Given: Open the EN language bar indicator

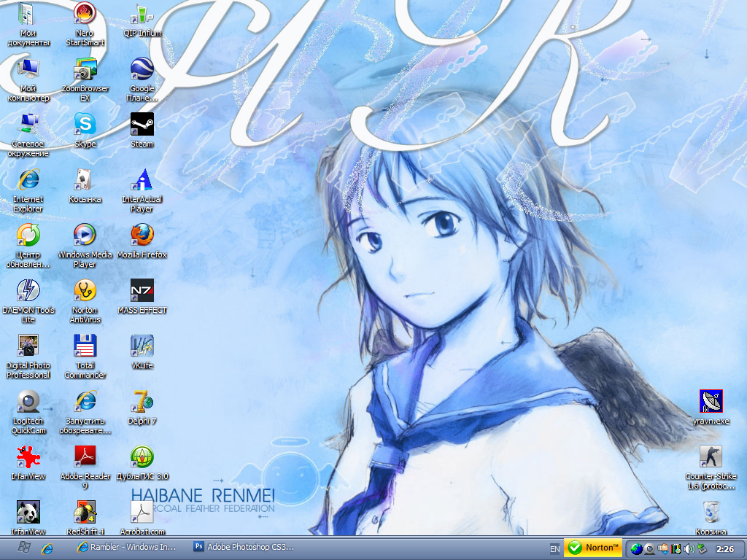Looking at the screenshot, I should pyautogui.click(x=554, y=549).
